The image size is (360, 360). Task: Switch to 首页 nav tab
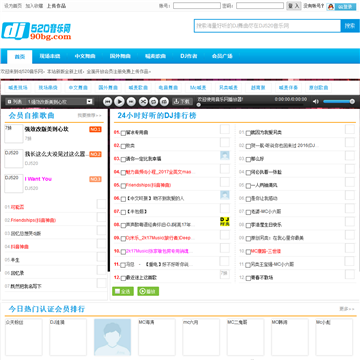[20, 56]
